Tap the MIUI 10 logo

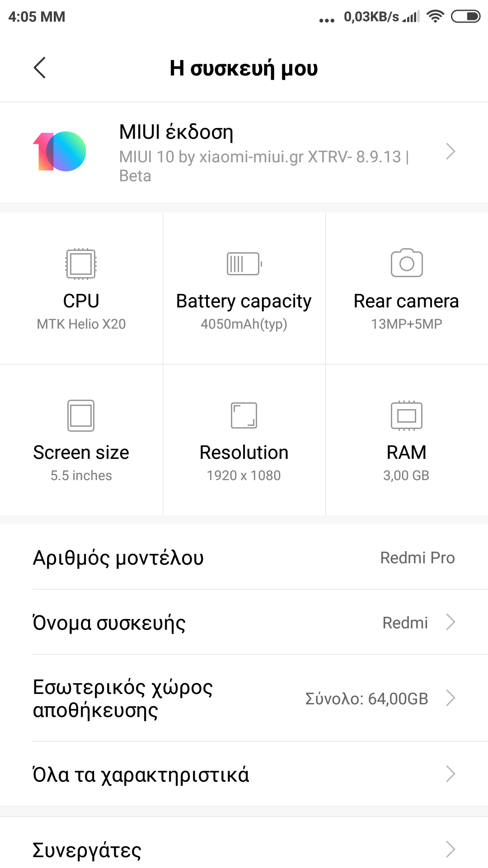coord(60,151)
